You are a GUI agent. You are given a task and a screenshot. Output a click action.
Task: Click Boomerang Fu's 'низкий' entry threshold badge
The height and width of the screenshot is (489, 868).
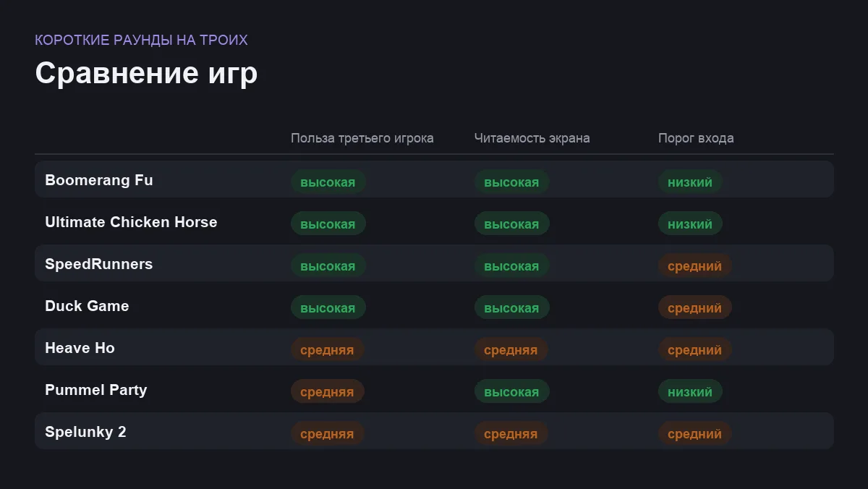[690, 182]
